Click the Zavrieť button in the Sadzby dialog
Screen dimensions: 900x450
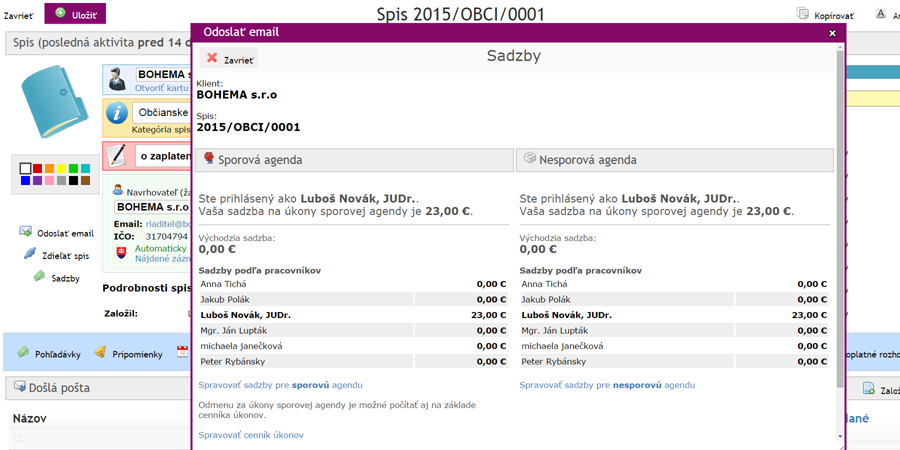point(228,58)
